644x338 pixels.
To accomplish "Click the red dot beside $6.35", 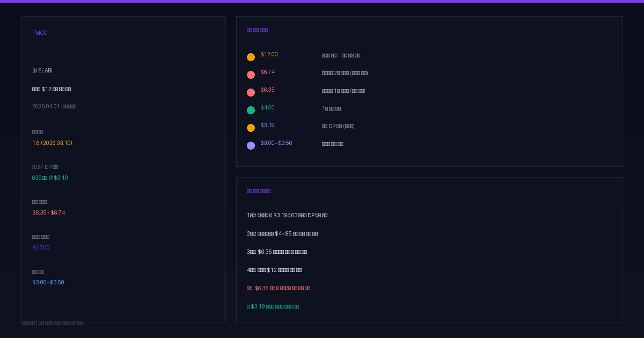I will click(x=251, y=93).
